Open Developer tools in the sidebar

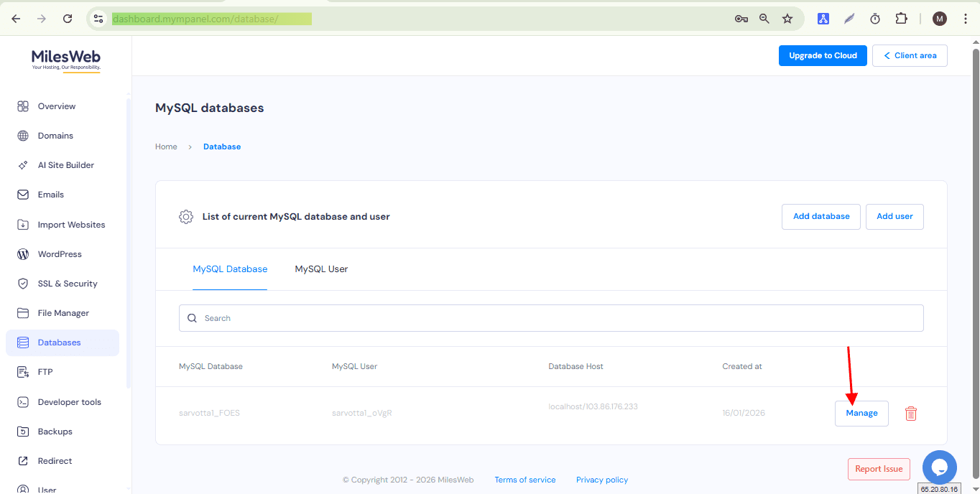point(69,401)
